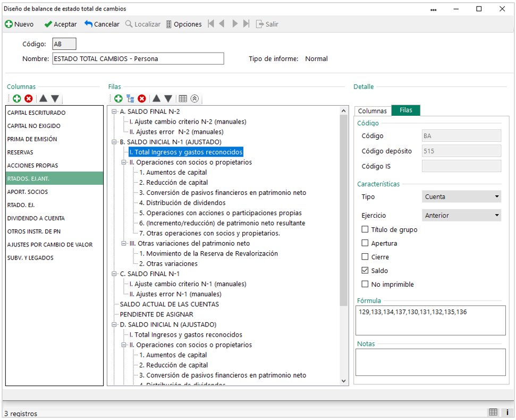Click the Nuevo green plus icon
This screenshot has height=420, width=516.
[x=9, y=24]
